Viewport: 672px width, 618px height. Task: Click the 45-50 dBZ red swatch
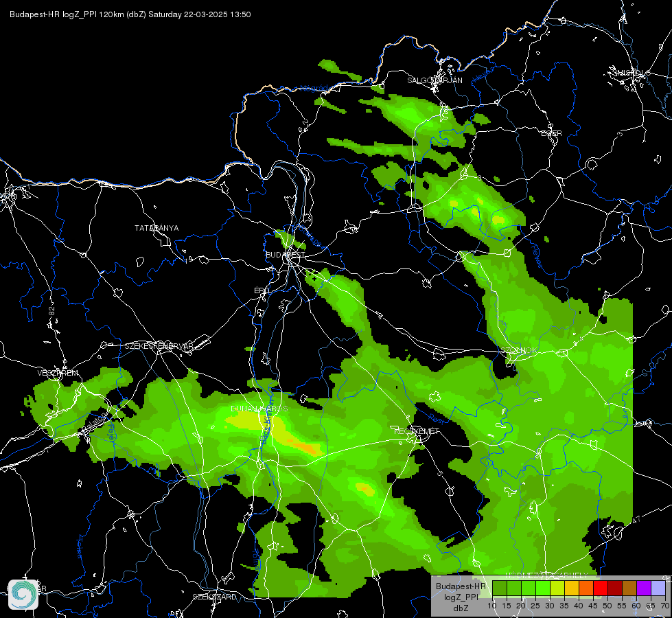[x=601, y=588]
